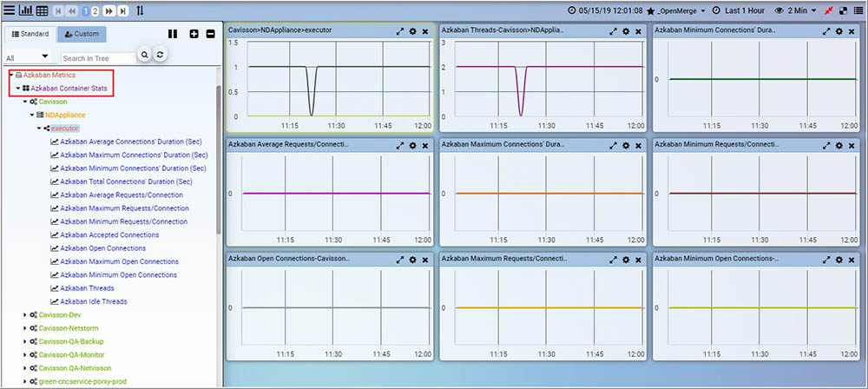The height and width of the screenshot is (389, 868).
Task: Open settings of Cavisson>NDAppliance>executor panel
Action: (412, 31)
